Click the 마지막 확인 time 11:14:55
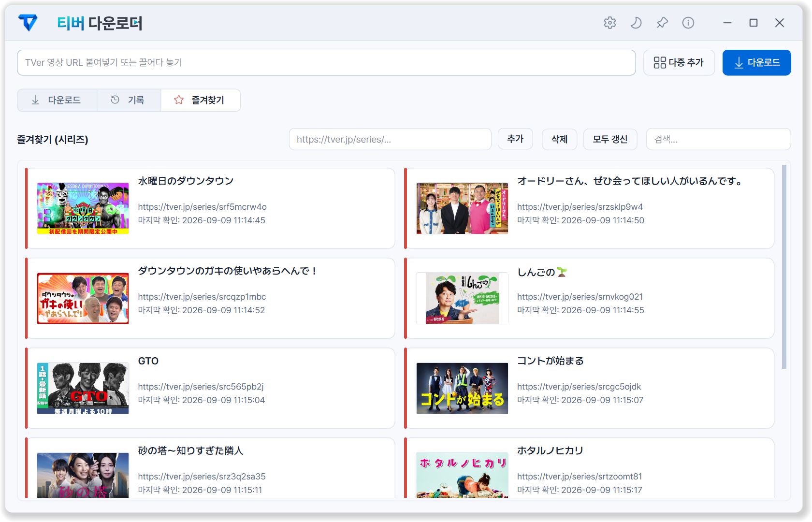Screen dimensions: 812x522 [580, 310]
